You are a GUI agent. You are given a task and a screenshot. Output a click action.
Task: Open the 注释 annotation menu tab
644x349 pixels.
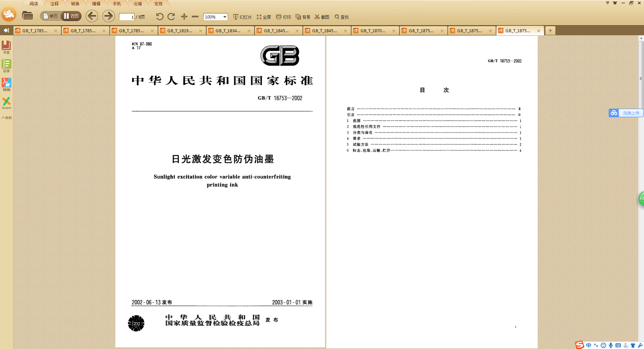(54, 4)
